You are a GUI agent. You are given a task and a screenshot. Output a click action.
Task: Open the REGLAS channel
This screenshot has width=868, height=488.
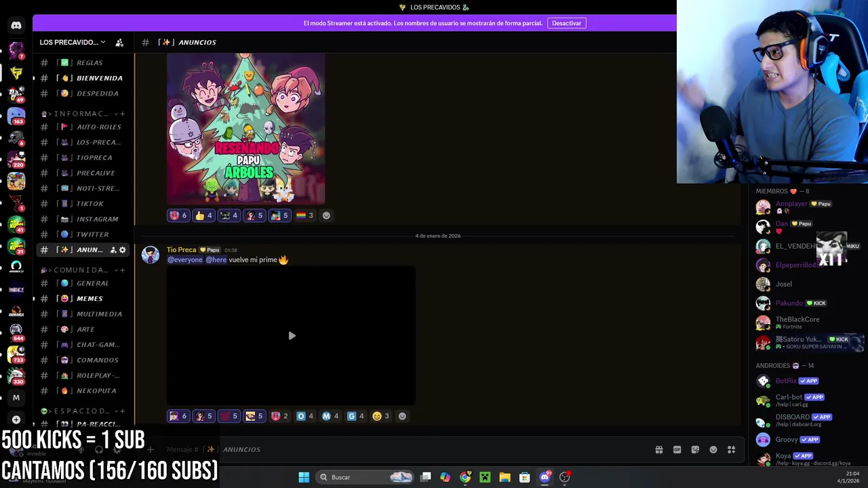coord(81,62)
